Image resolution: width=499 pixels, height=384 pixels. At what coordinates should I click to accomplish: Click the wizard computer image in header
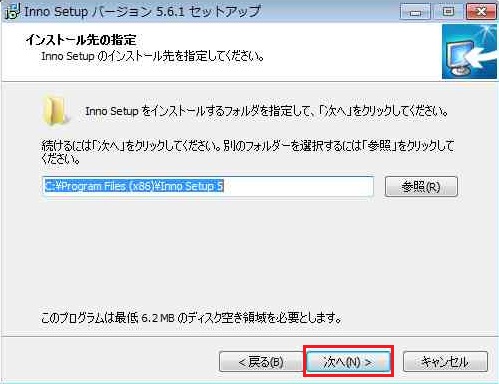[470, 51]
